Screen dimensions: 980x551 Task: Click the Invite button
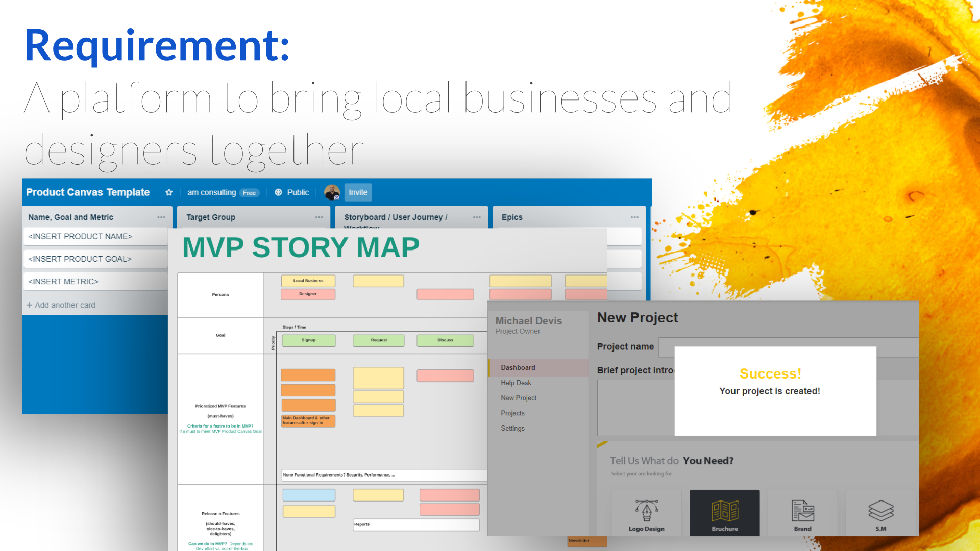coord(358,192)
